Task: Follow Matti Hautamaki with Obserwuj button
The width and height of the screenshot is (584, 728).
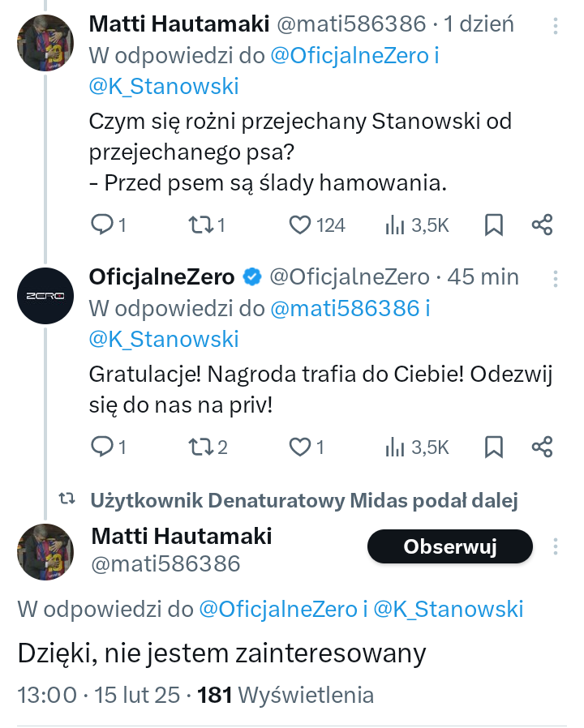Action: pos(449,547)
